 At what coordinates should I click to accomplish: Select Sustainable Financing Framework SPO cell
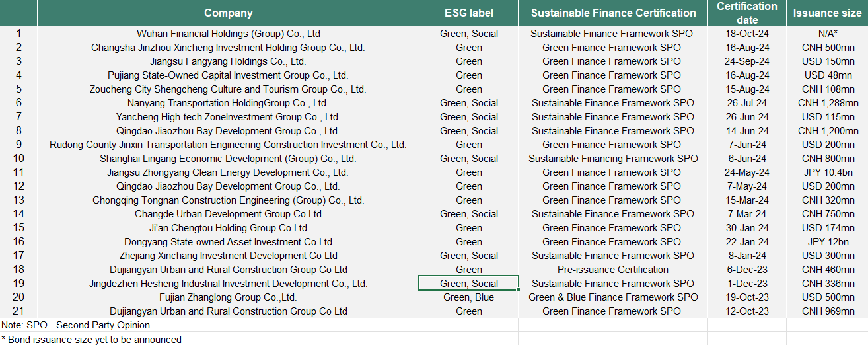point(613,159)
